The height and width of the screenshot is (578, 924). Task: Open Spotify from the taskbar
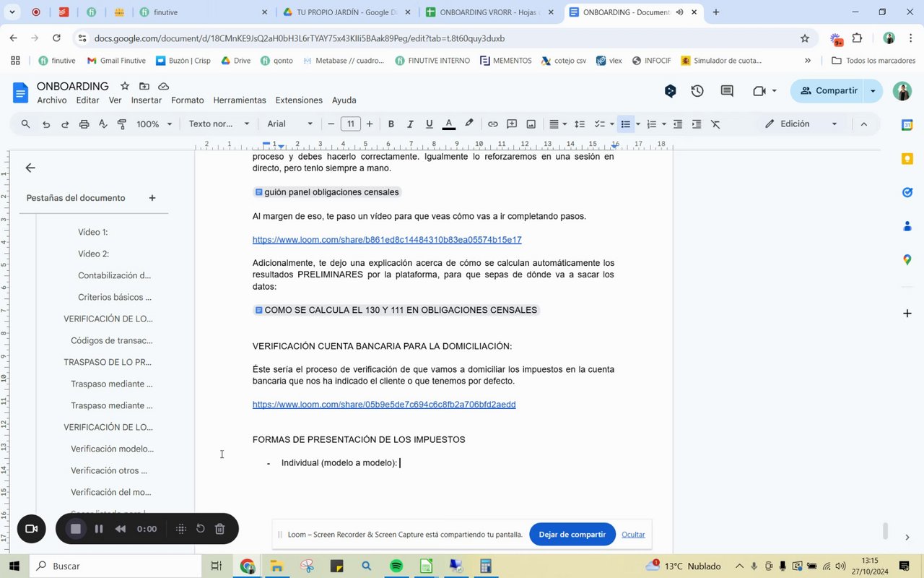click(396, 566)
